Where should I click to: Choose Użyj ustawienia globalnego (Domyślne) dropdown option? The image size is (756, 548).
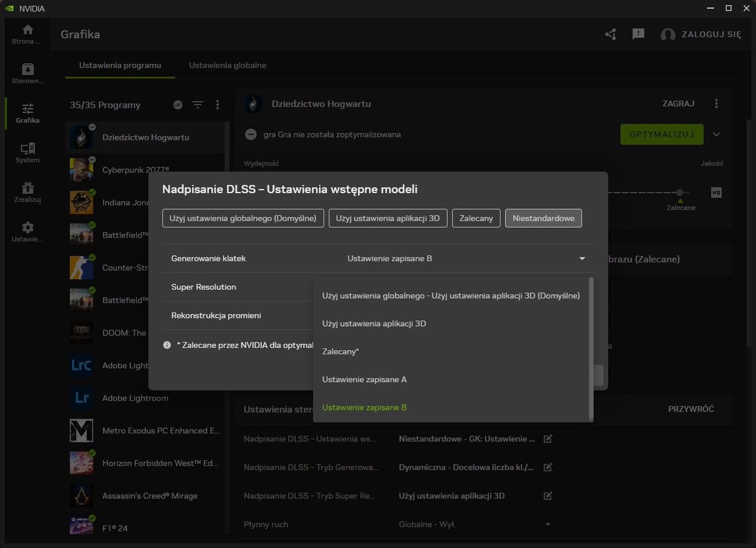(x=451, y=295)
